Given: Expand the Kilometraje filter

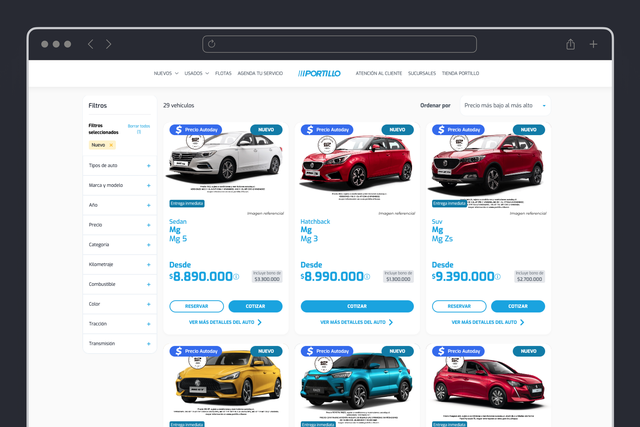Looking at the screenshot, I should coord(120,265).
